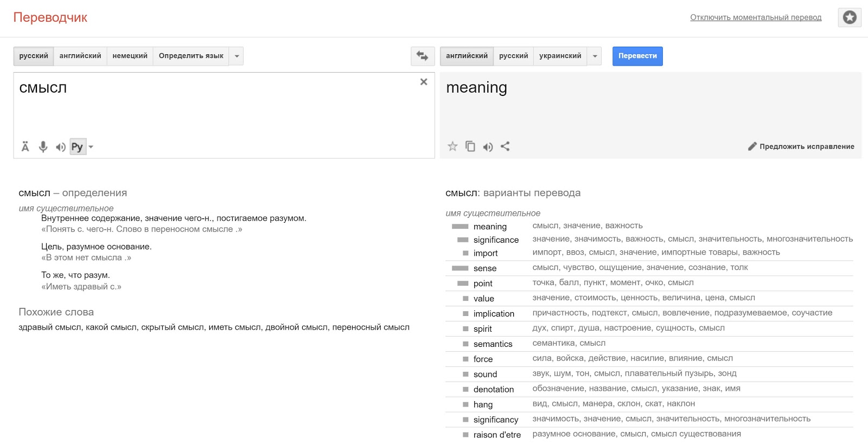Click similar phrase 'какой смысл'
Image resolution: width=868 pixels, height=445 pixels.
(111, 327)
